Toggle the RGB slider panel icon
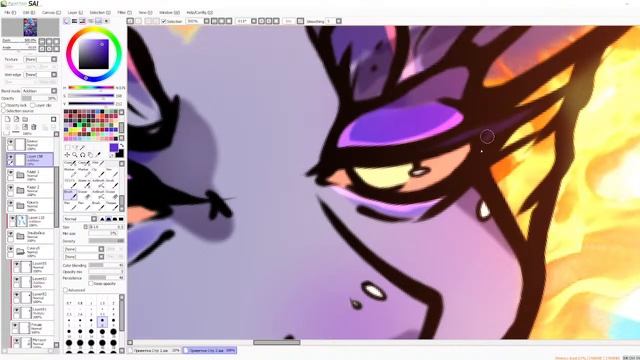 coord(74,21)
